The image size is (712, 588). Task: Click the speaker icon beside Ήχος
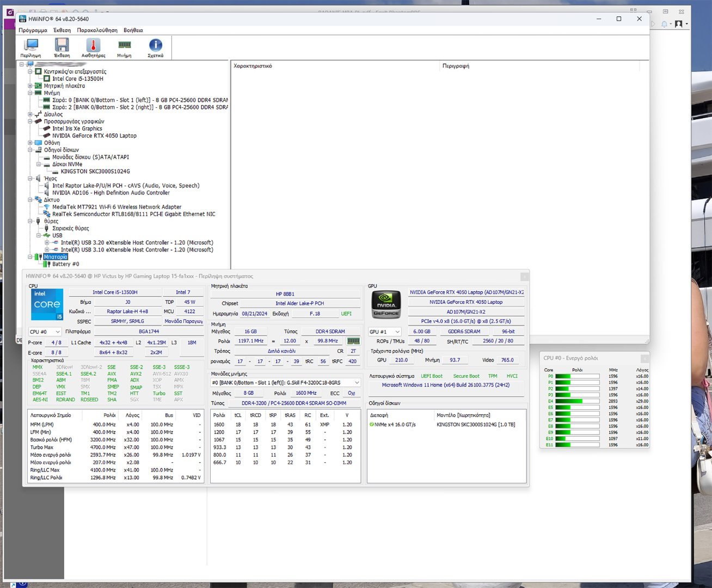point(38,178)
